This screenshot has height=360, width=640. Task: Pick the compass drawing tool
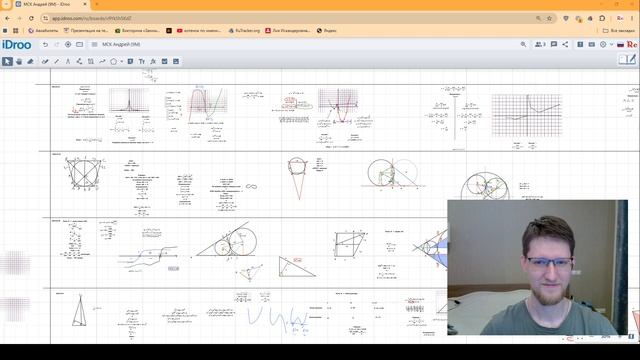pos(68,61)
